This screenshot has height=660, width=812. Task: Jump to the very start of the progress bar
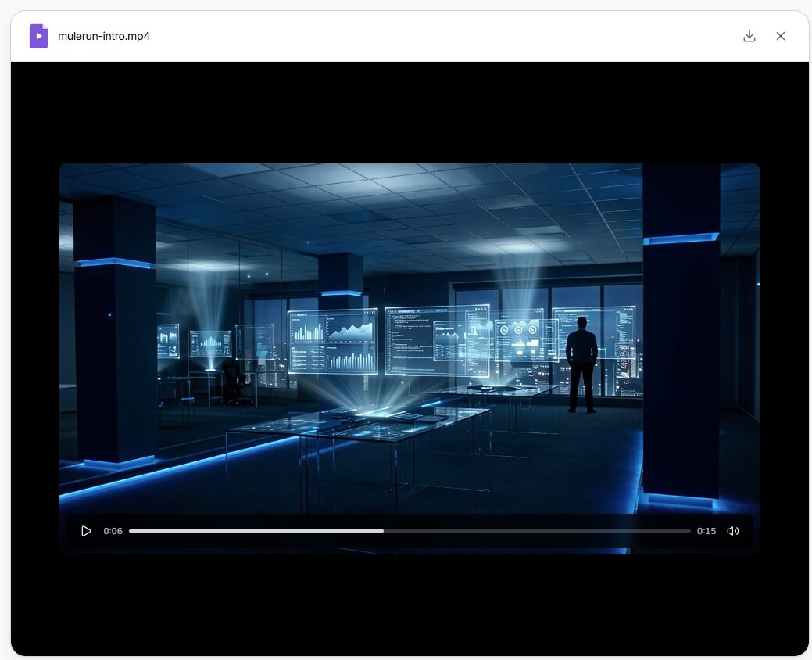(131, 531)
